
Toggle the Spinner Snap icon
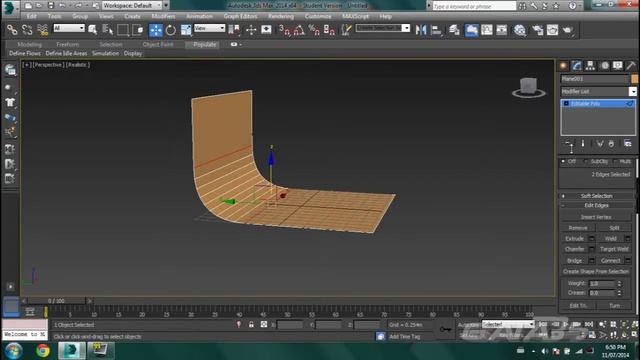tap(329, 30)
